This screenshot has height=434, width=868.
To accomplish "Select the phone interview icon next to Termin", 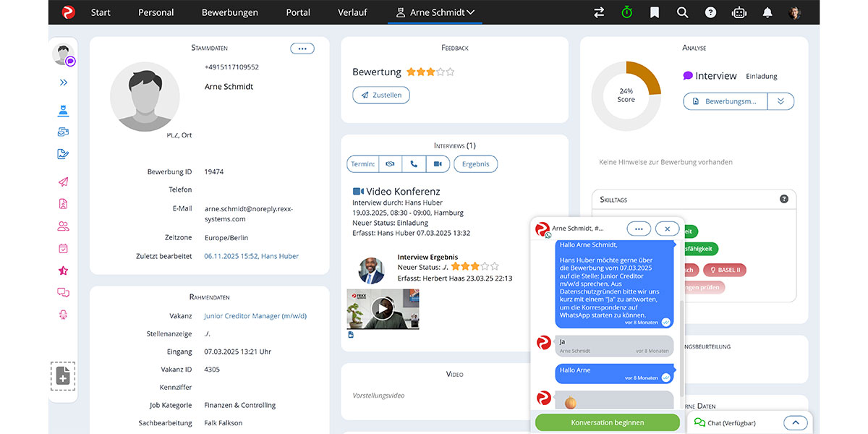I will [x=414, y=163].
